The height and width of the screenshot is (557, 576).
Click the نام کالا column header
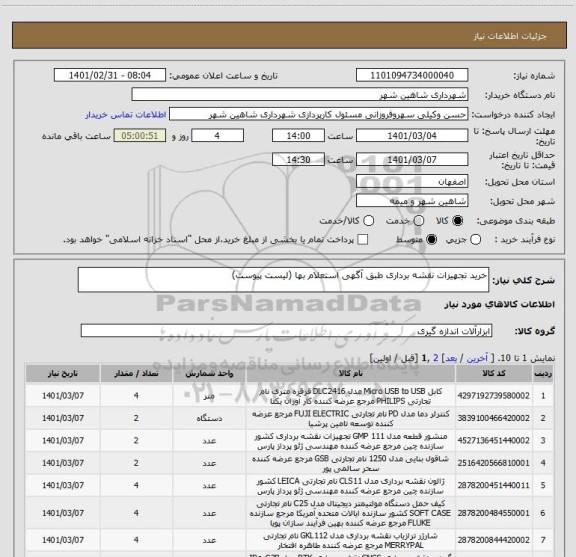(351, 374)
